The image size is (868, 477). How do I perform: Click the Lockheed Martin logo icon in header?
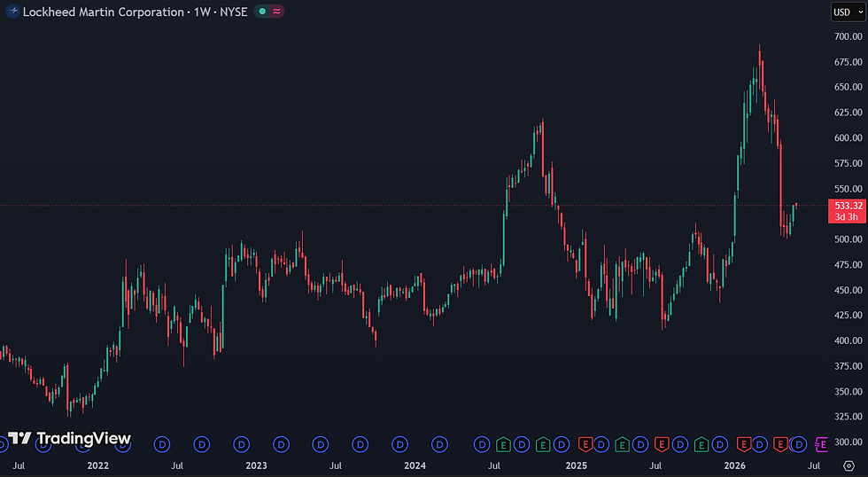click(12, 12)
